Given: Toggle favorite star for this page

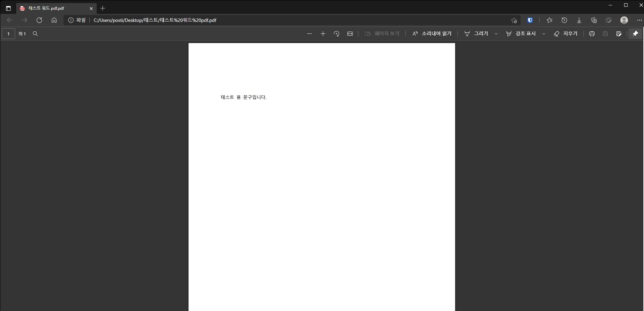Looking at the screenshot, I should coord(514,20).
